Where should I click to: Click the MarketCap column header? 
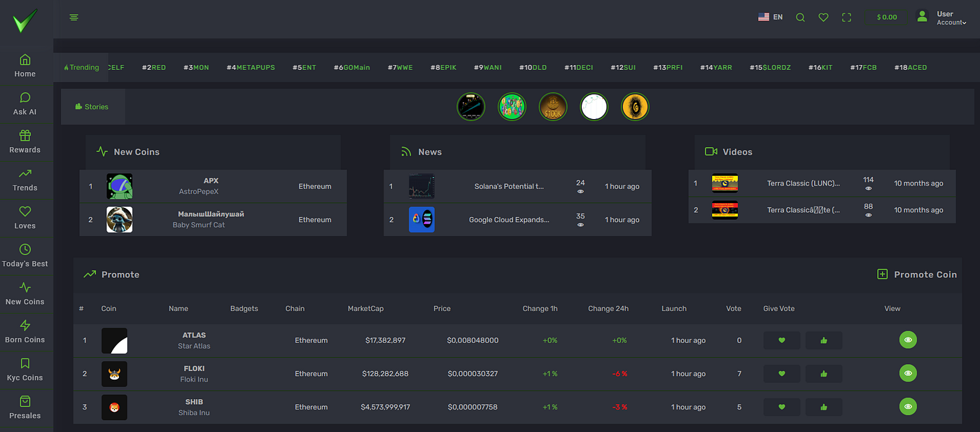(x=365, y=309)
